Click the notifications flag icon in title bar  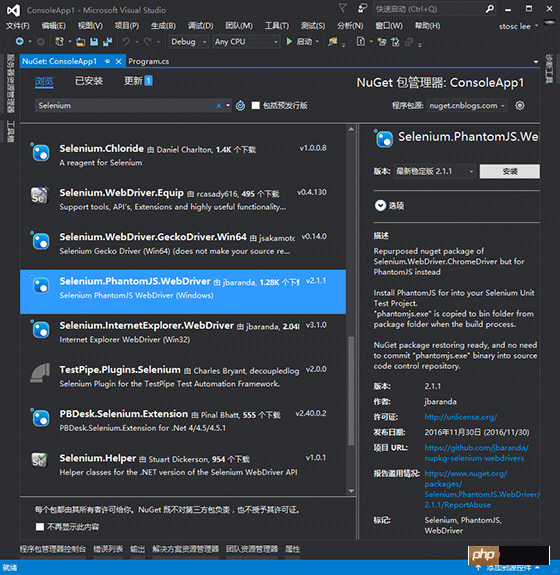pyautogui.click(x=343, y=8)
